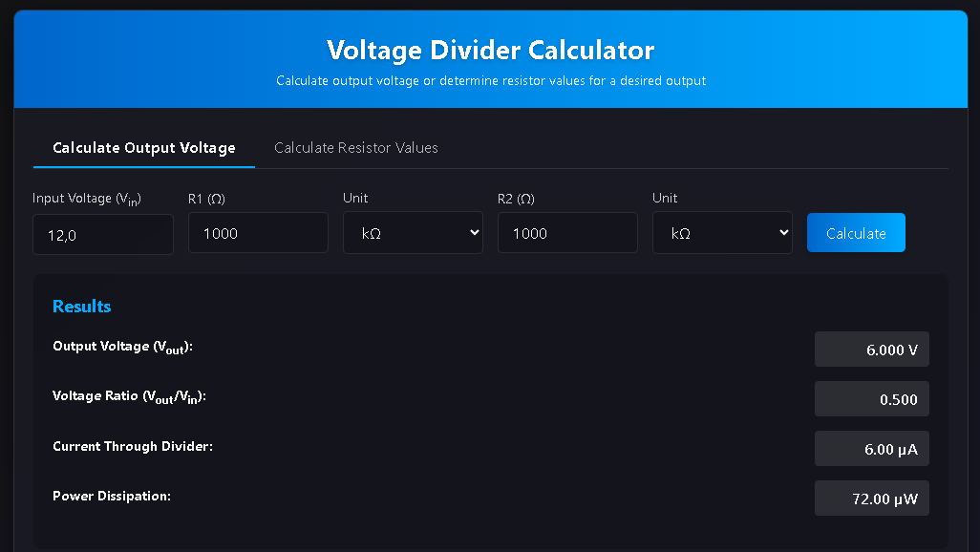Image resolution: width=980 pixels, height=552 pixels.
Task: Click into the R1 resistance input
Action: (x=258, y=233)
